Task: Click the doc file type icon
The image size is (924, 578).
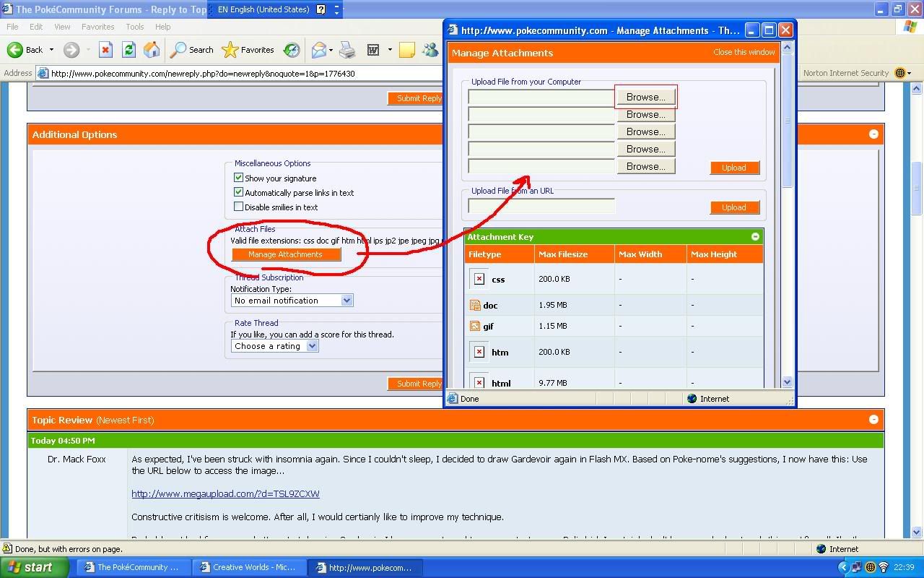Action: coord(475,305)
